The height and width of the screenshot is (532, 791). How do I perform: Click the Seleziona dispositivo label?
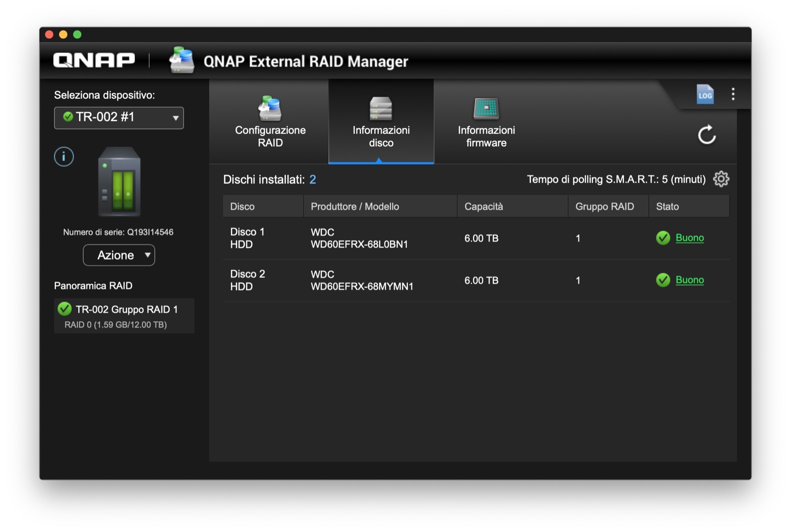104,95
